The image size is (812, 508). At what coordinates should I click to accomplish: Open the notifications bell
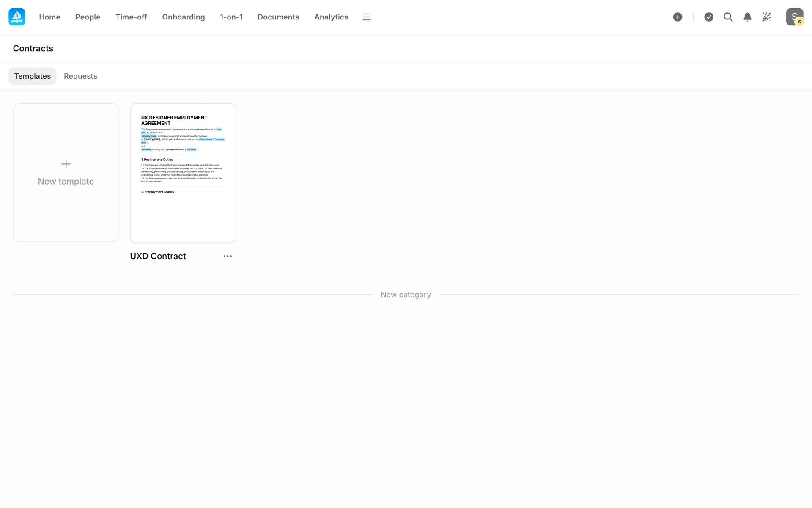(x=747, y=17)
